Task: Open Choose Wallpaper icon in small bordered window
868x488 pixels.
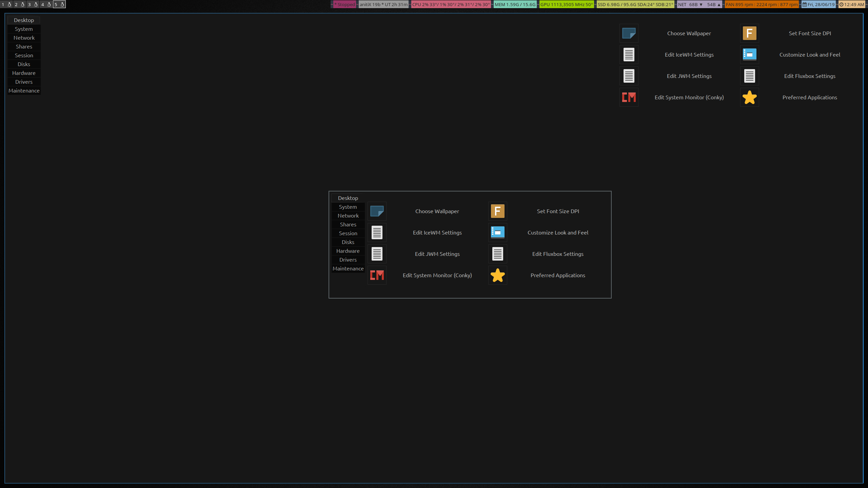Action: (x=377, y=211)
